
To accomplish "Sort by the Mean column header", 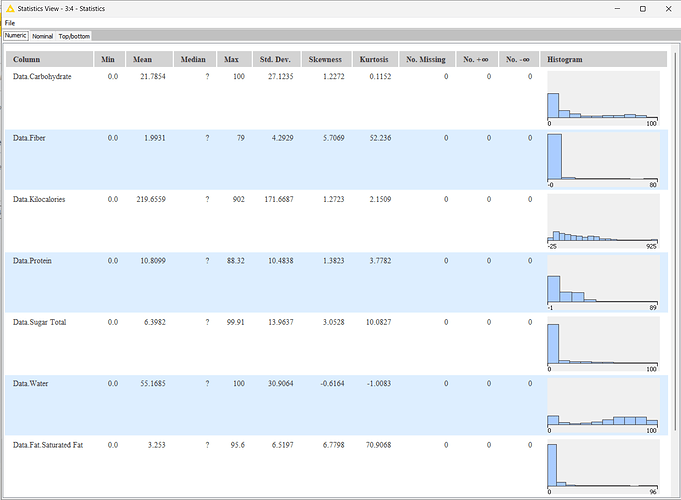I will pyautogui.click(x=149, y=59).
